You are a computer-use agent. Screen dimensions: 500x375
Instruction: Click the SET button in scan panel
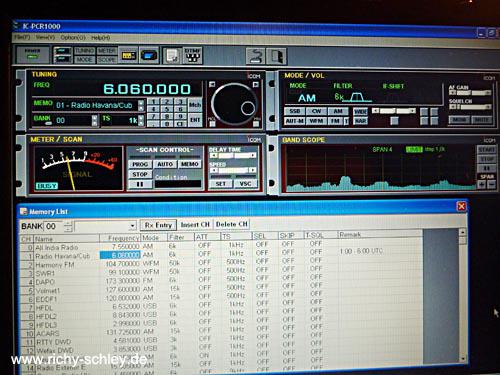coord(221,184)
